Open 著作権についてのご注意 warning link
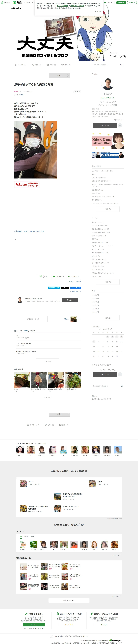 tap(101, 399)
